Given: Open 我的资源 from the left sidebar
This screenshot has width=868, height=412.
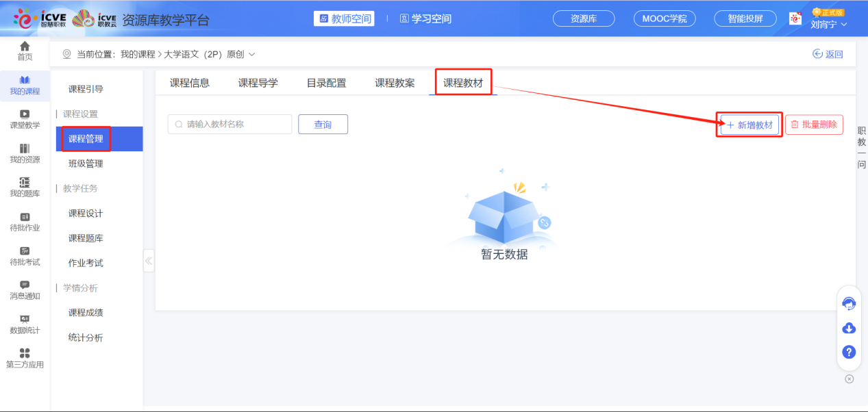Looking at the screenshot, I should [25, 153].
